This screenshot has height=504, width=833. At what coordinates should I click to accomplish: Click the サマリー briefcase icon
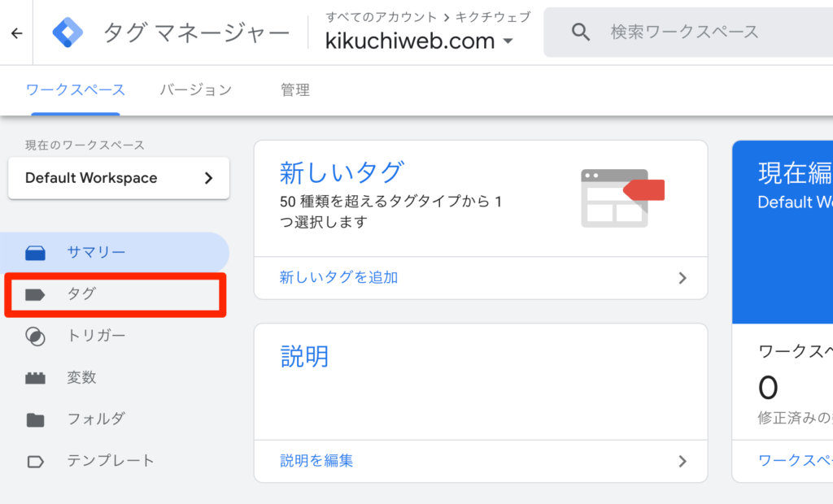pos(36,253)
